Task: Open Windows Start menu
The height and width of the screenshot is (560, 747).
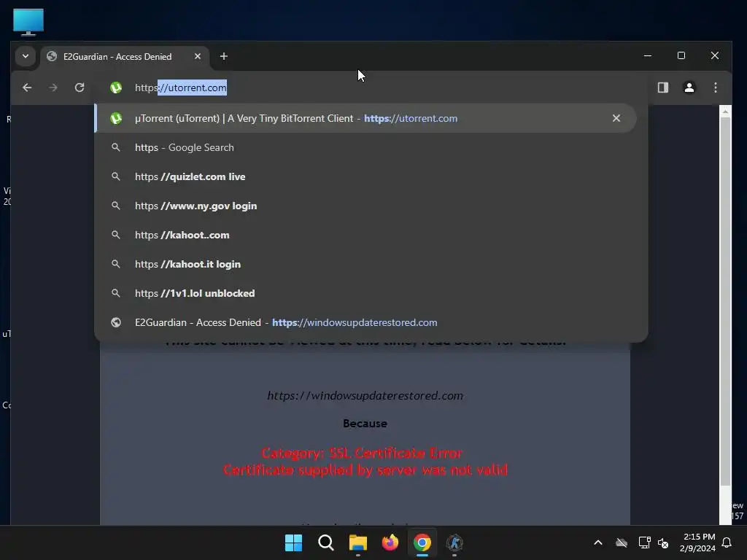Action: tap(293, 542)
